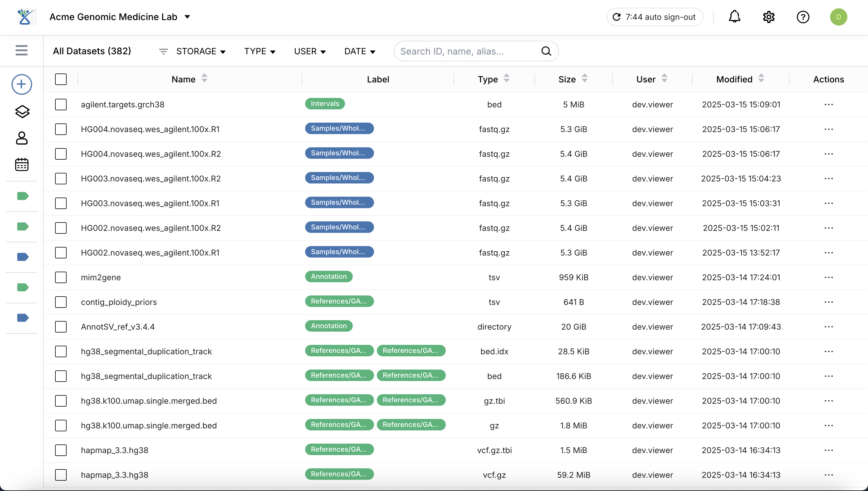The image size is (868, 491).
Task: Select the stacked layers sidebar icon
Action: point(22,111)
